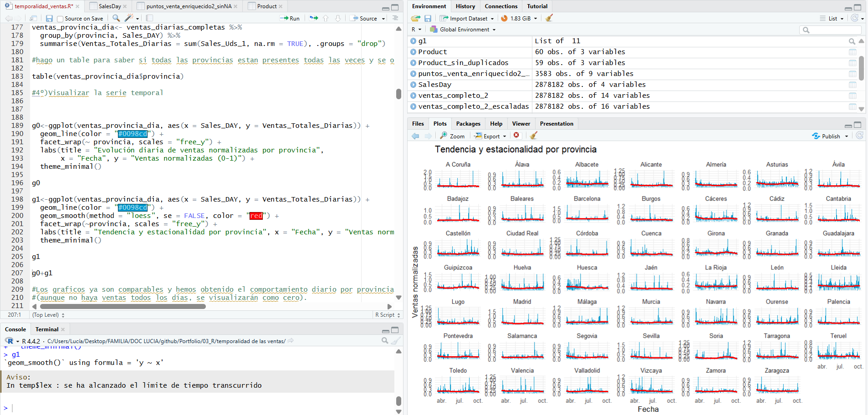View SalesDay data via table icon
868x415 pixels.
click(x=853, y=85)
